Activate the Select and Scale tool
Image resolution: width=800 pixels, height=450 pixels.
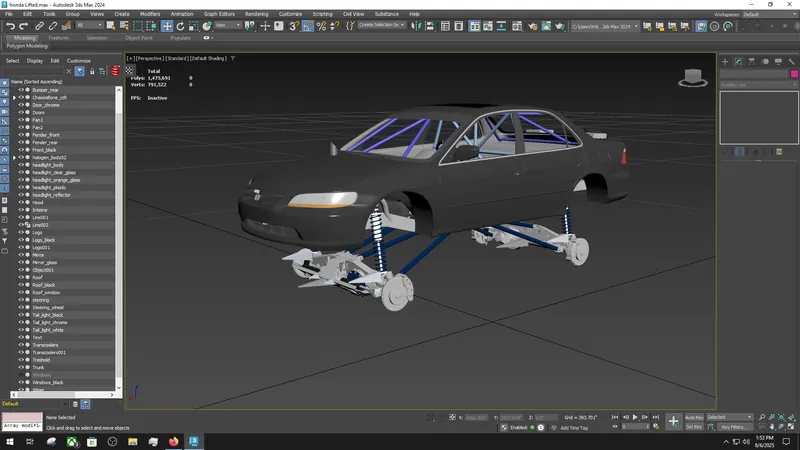[193, 26]
